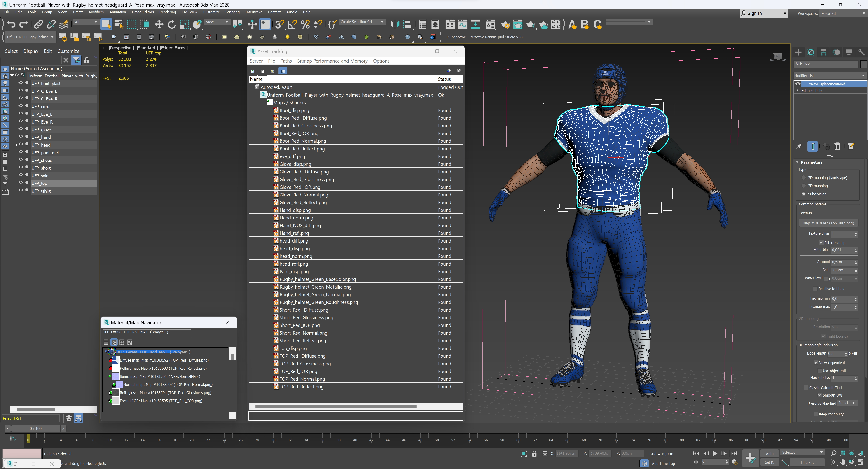Viewport: 868px width, 469px height.
Task: Click the Texmap Top_disp.png map button
Action: coord(828,223)
